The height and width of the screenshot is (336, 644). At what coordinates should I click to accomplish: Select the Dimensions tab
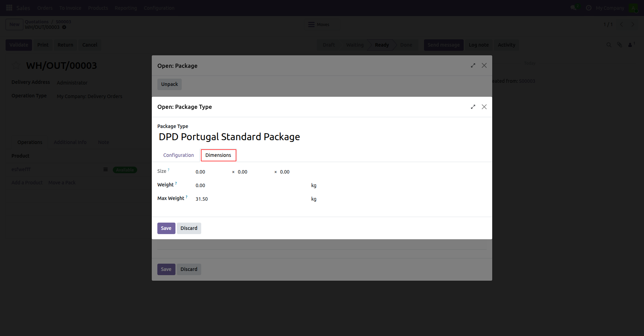click(x=218, y=155)
